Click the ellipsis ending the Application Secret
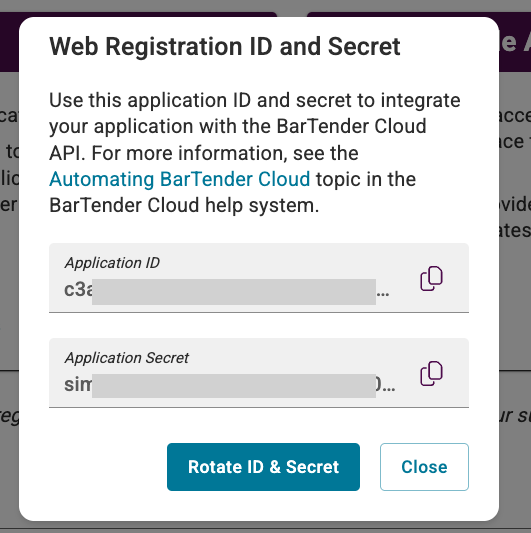The height and width of the screenshot is (533, 531). 389,390
